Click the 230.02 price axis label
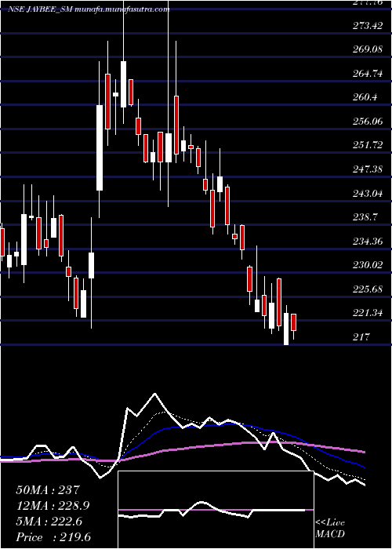392x549 pixels. 368,265
